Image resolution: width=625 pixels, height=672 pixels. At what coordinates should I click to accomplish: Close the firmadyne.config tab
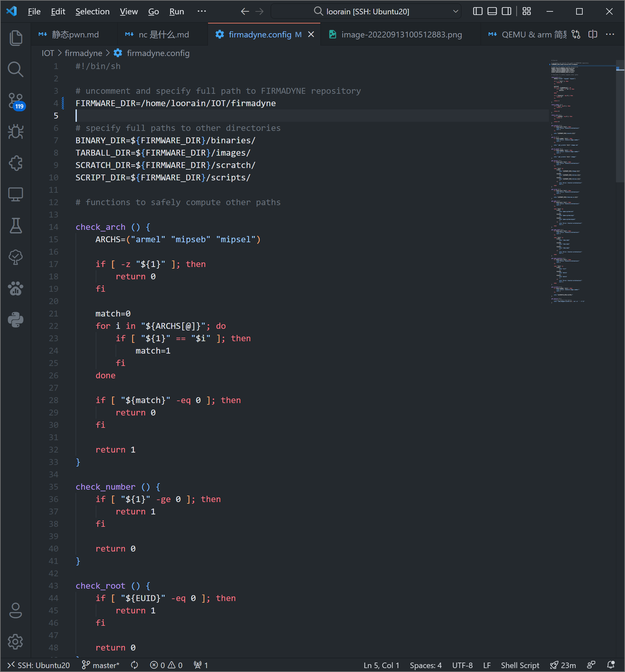point(311,35)
